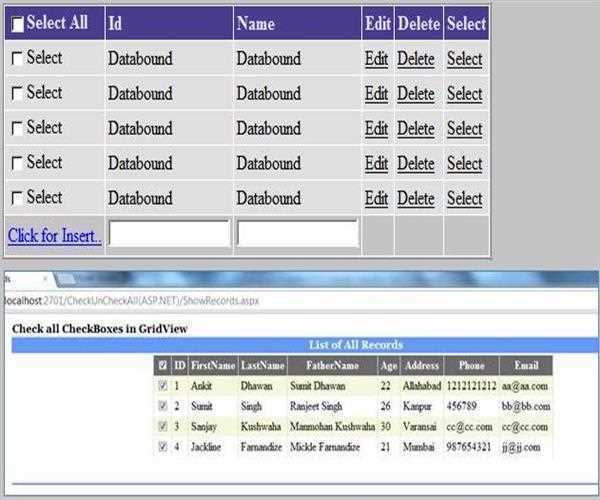Open Edit link in the fifth row
Image resolution: width=600 pixels, height=500 pixels.
click(x=376, y=198)
